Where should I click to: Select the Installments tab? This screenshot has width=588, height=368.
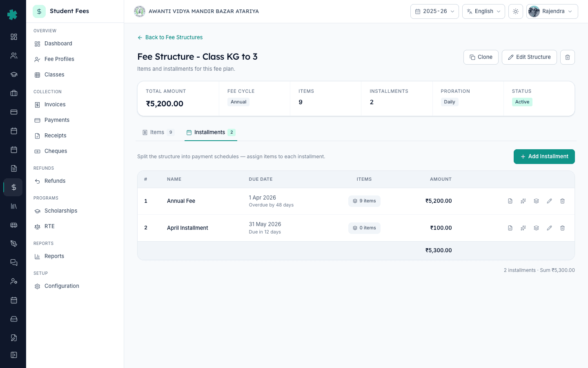tap(211, 132)
